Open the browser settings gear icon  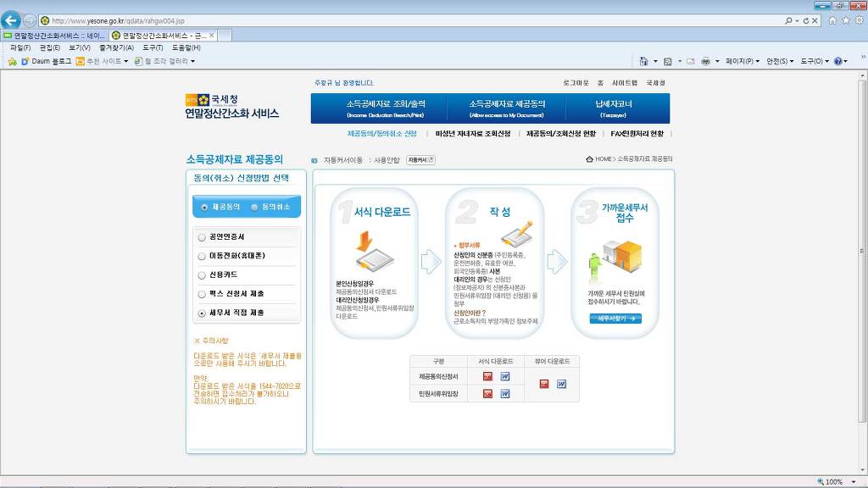[860, 20]
